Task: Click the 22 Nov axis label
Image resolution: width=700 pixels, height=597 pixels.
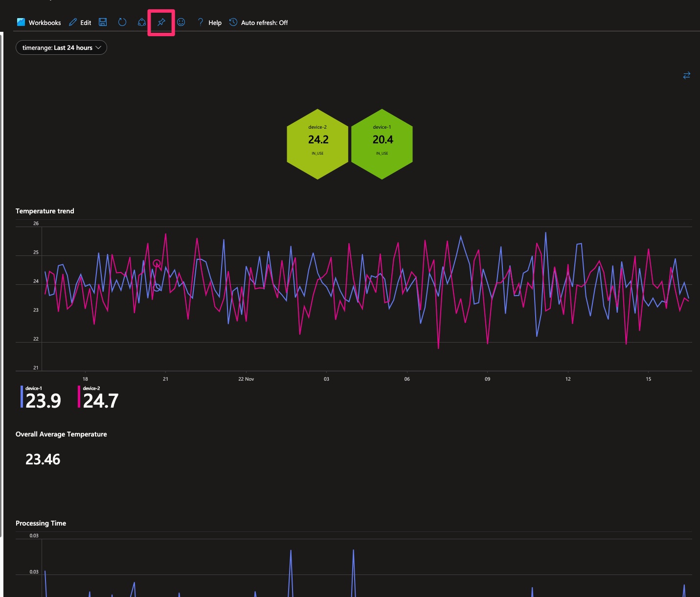Action: pyautogui.click(x=246, y=379)
